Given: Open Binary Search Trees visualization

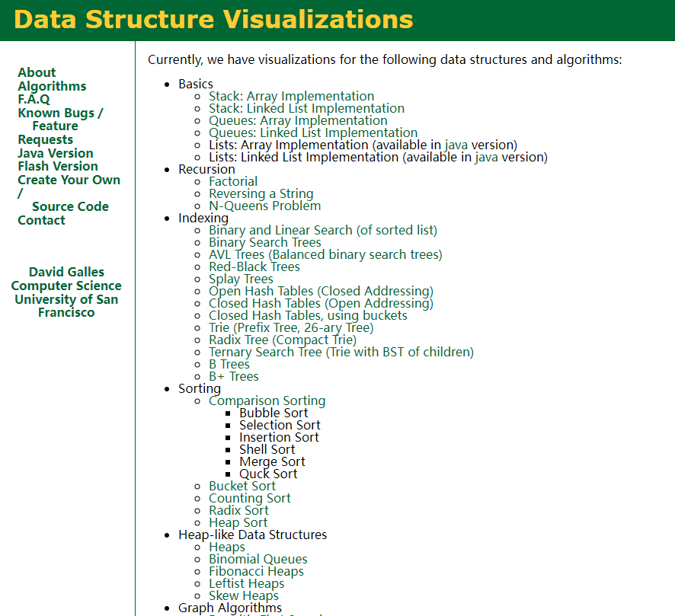Looking at the screenshot, I should click(x=265, y=243).
